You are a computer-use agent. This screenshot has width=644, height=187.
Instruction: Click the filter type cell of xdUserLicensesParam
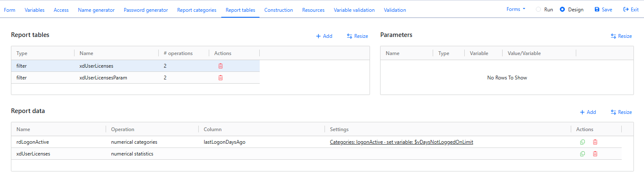pos(43,78)
